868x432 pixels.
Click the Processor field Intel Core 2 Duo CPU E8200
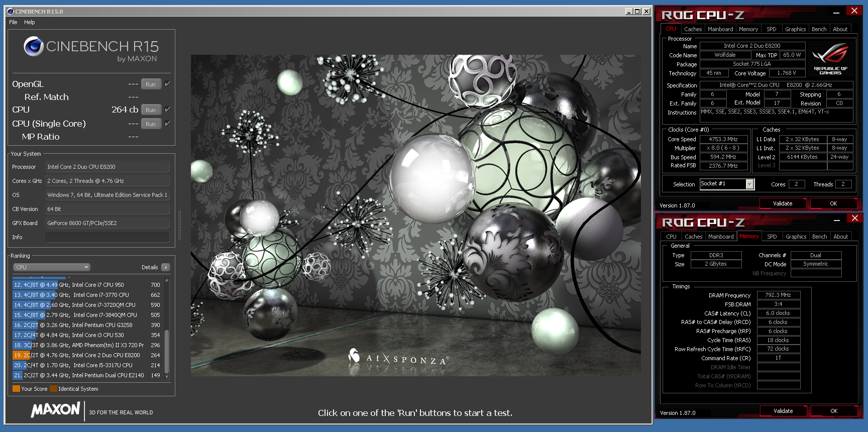(x=107, y=167)
